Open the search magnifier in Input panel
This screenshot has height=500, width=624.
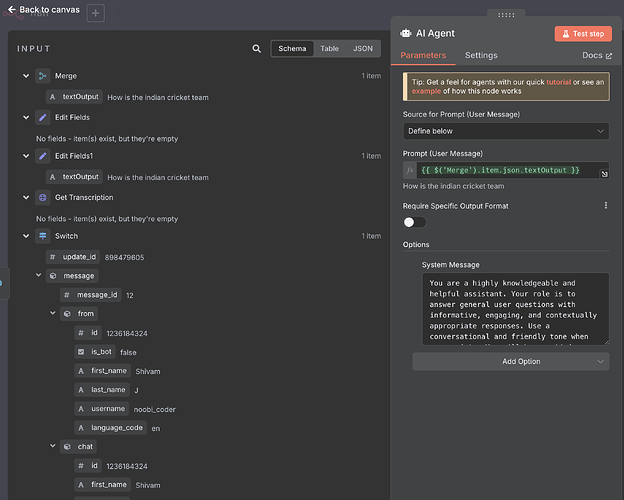click(x=257, y=49)
